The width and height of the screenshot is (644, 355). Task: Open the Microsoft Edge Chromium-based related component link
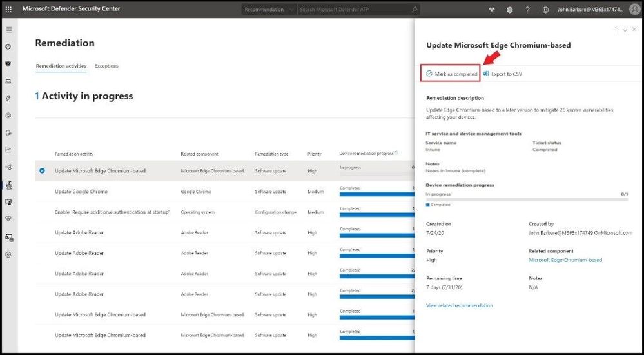[x=565, y=260]
